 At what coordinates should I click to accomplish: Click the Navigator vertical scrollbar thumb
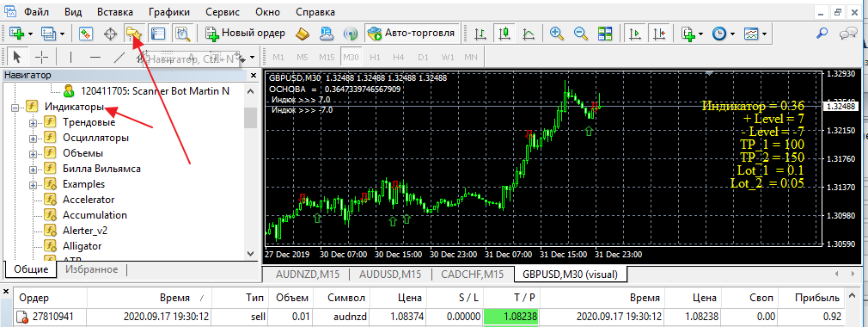coord(251,118)
